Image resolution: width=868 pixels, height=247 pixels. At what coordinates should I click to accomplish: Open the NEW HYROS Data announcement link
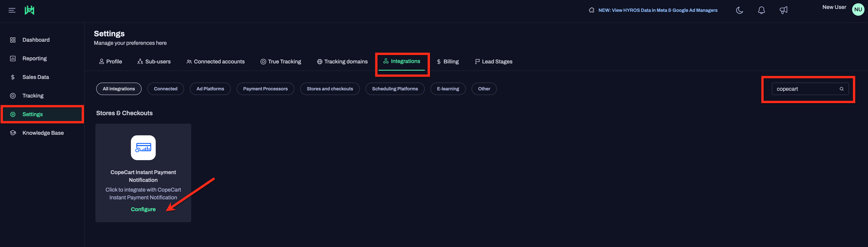click(x=657, y=10)
